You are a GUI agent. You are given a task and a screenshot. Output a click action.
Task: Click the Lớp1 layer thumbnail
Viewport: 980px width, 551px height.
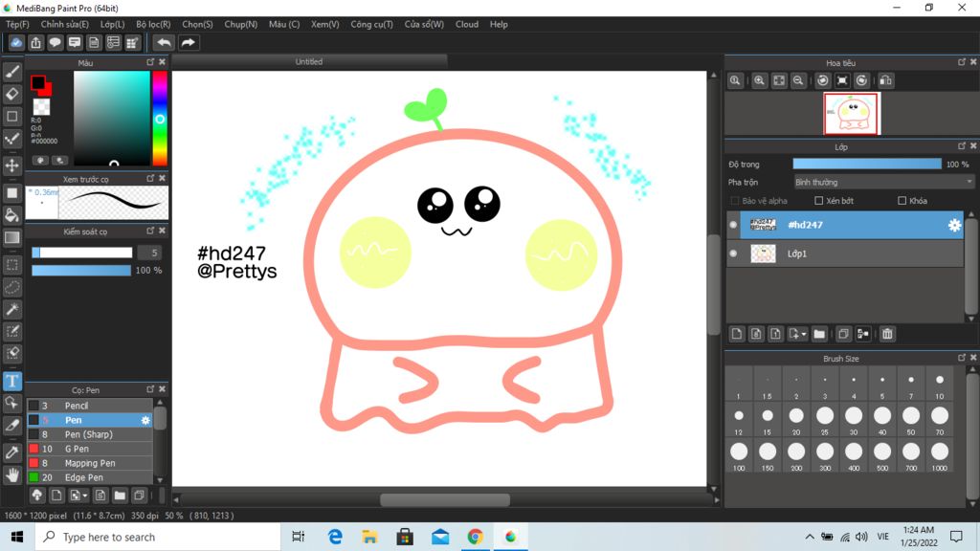tap(763, 253)
